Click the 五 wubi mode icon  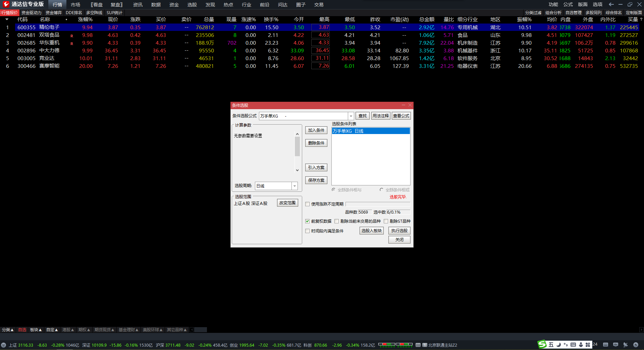[x=551, y=345]
